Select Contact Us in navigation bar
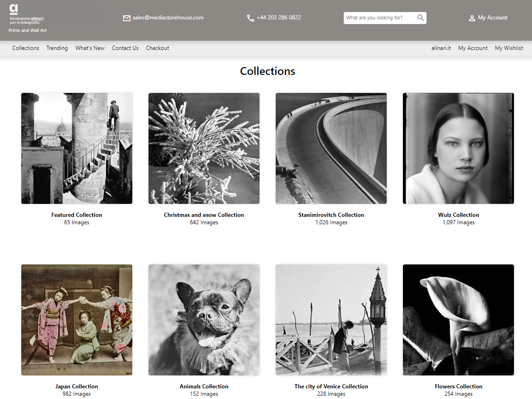This screenshot has height=399, width=532. click(125, 48)
